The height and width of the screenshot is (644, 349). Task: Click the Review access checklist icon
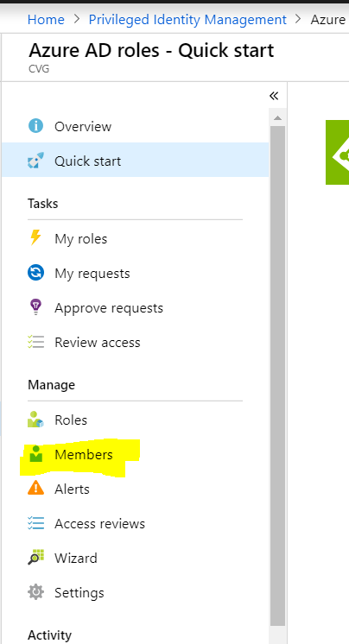click(35, 342)
